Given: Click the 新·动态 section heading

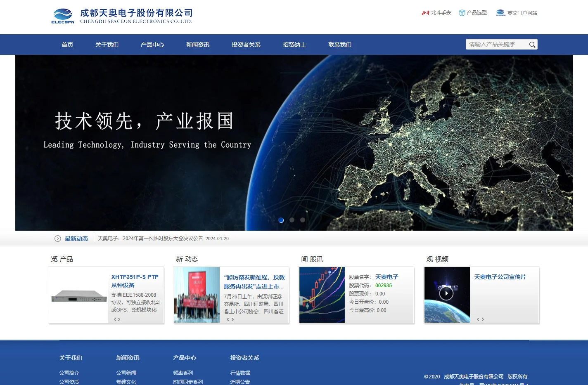Looking at the screenshot, I should (x=187, y=259).
